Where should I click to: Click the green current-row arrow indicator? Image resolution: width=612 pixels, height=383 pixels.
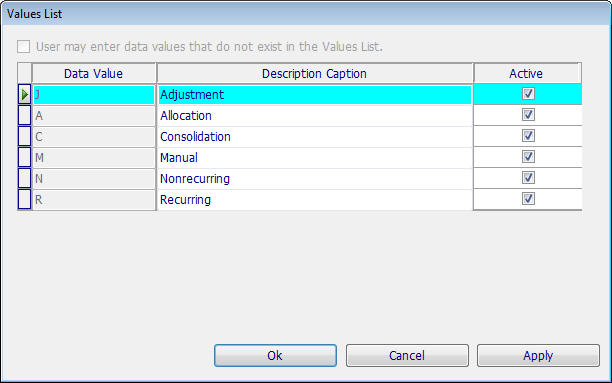[x=25, y=94]
